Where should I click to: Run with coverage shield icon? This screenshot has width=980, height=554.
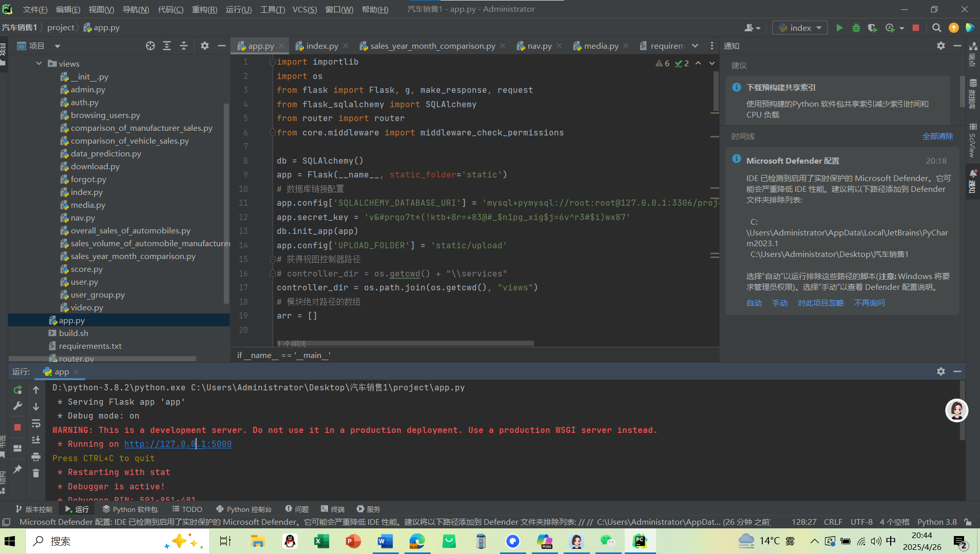tap(872, 28)
